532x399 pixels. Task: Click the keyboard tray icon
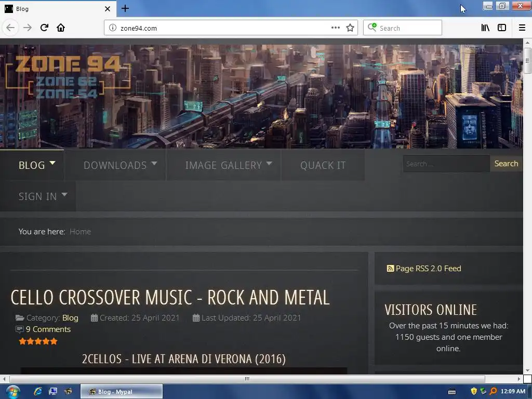(x=452, y=392)
